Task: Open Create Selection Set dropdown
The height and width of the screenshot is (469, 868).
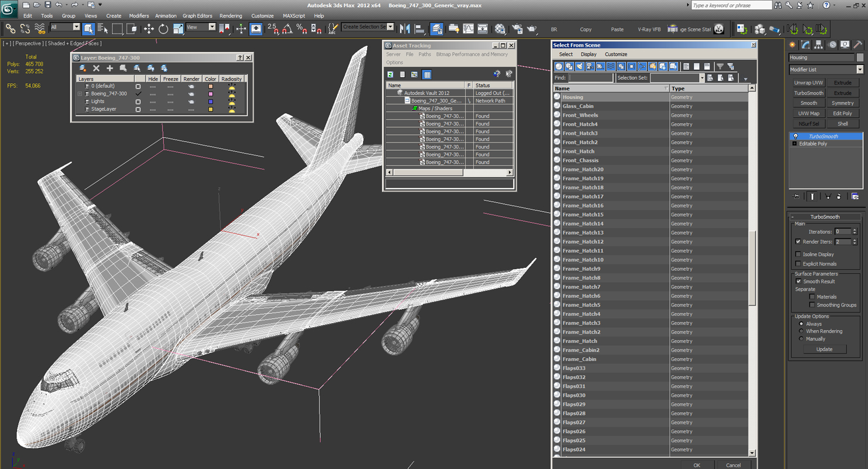Action: (x=391, y=27)
